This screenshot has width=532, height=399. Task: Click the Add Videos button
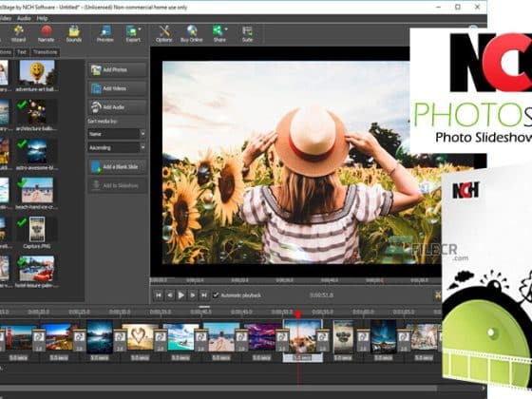pyautogui.click(x=117, y=88)
